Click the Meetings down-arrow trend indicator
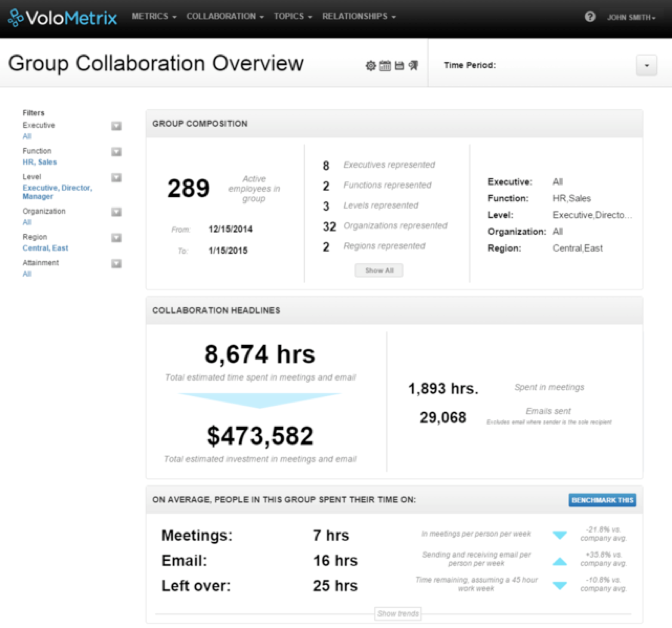Screen dimensions: 672x628 [560, 536]
